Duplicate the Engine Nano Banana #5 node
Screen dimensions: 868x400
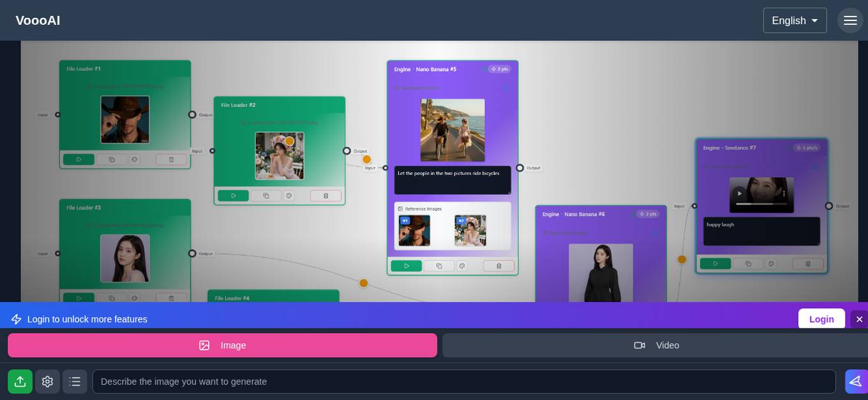point(439,266)
